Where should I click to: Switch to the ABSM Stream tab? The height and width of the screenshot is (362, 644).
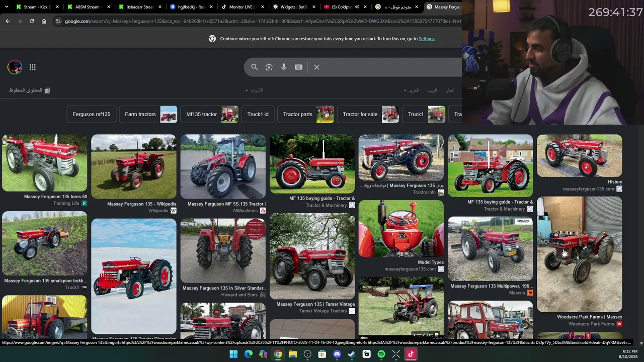click(89, 7)
